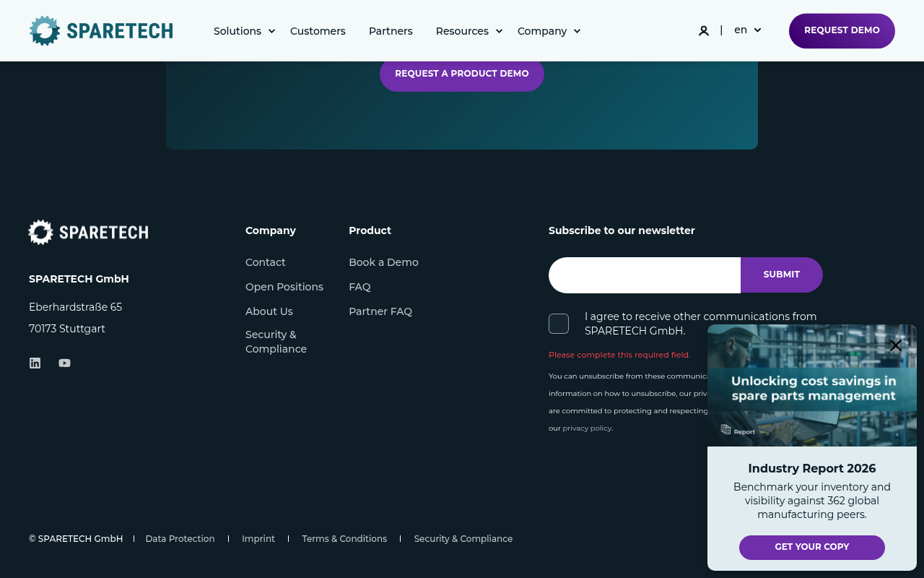Open SPARETECH YouTube channel icon
Viewport: 924px width, 578px height.
pos(65,363)
